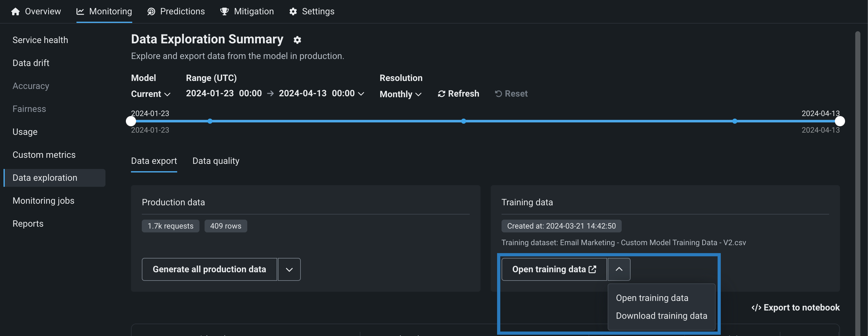Viewport: 868px width, 336px height.
Task: Click the Overview home icon
Action: 15,11
